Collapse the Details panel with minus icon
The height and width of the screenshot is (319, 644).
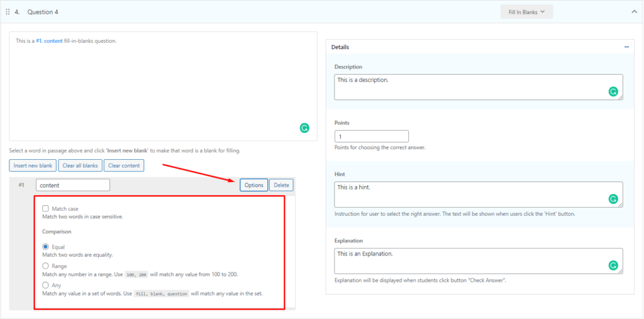tap(626, 47)
